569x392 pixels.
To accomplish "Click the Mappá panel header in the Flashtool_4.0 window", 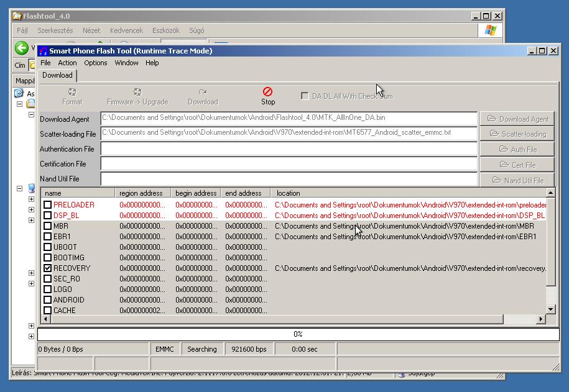I will (x=25, y=81).
